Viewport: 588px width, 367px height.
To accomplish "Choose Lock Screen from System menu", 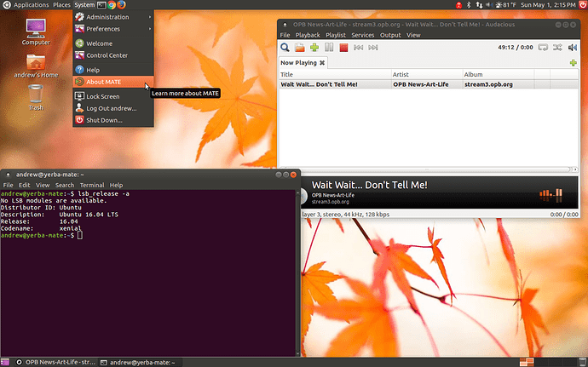I will coord(113,96).
